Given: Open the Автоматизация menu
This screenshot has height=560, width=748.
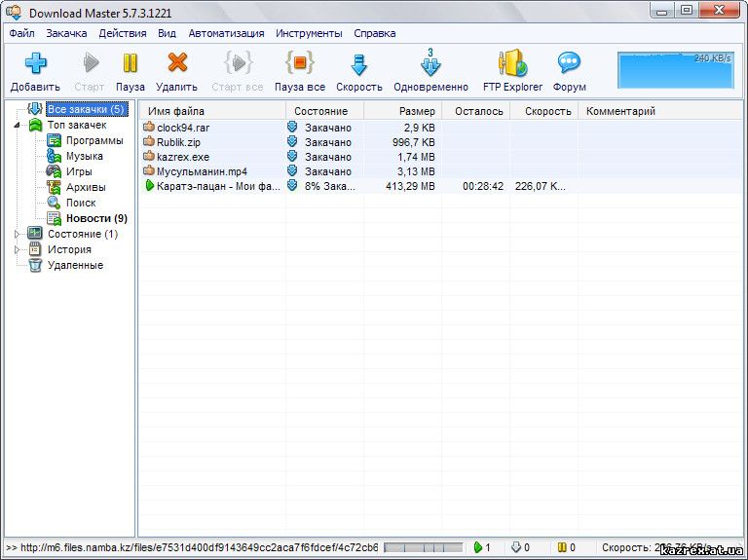Looking at the screenshot, I should point(226,33).
